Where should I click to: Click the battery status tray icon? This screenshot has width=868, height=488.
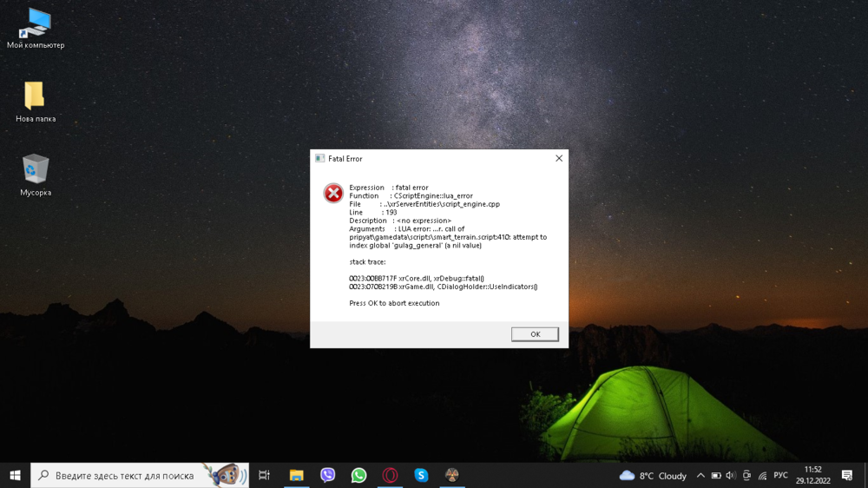pyautogui.click(x=716, y=475)
